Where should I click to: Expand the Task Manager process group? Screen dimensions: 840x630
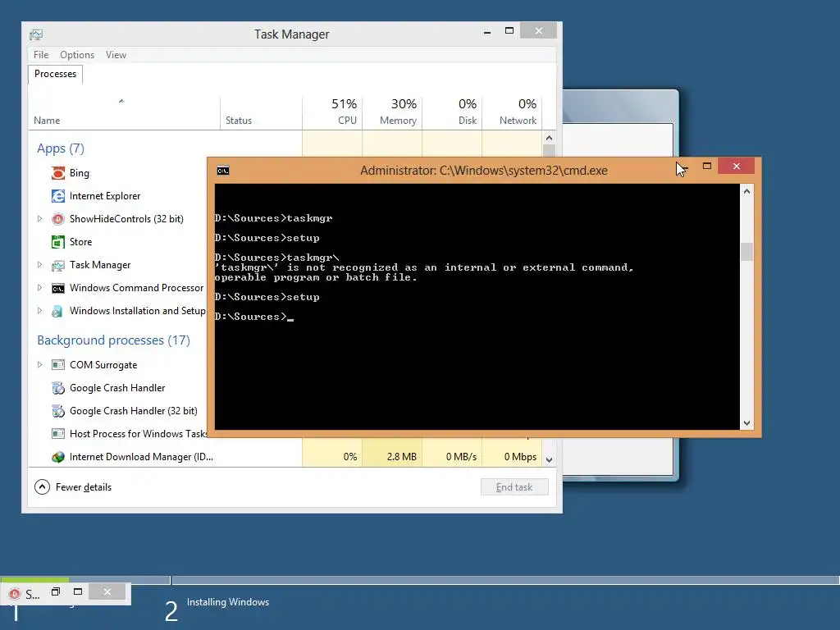click(39, 265)
